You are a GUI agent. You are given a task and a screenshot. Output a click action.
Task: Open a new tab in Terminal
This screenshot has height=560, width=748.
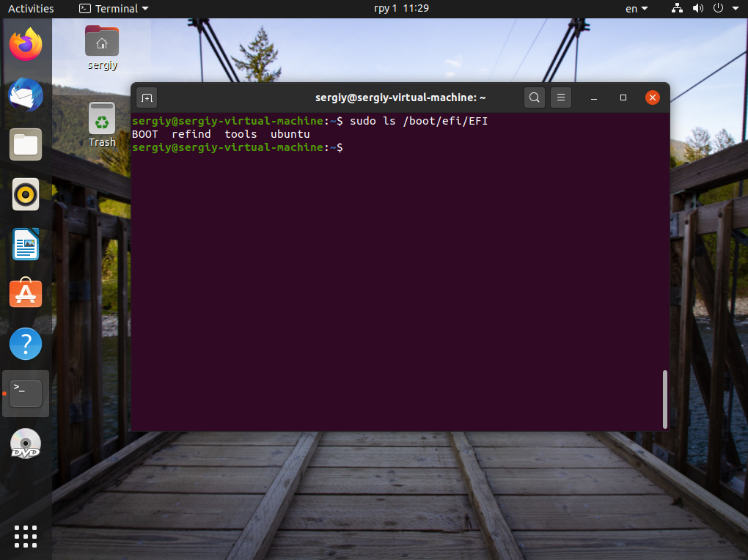147,97
